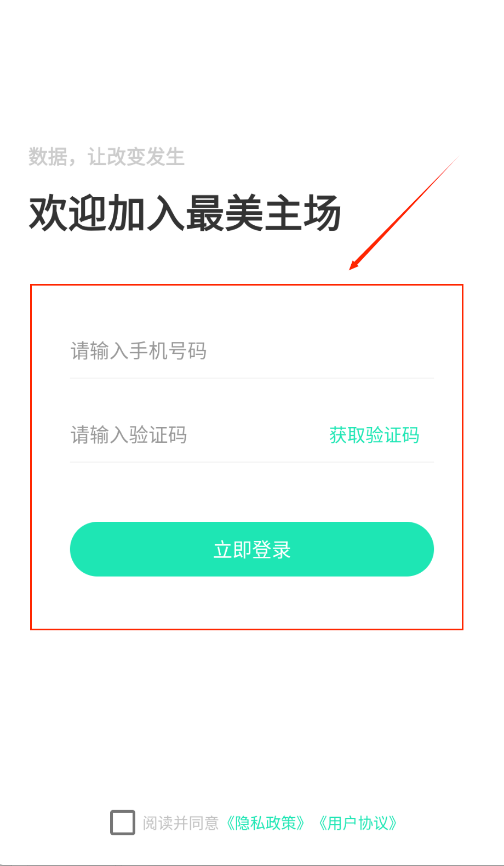Click the divider line under phone field
The height and width of the screenshot is (866, 504).
[252, 378]
